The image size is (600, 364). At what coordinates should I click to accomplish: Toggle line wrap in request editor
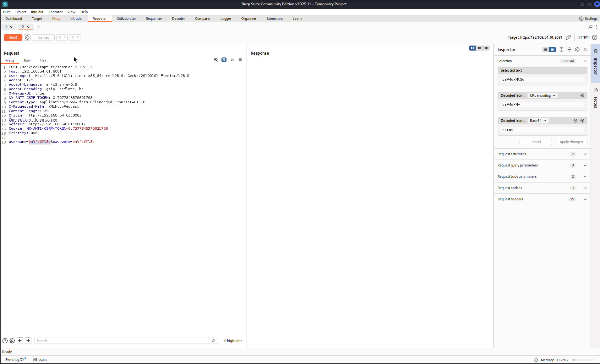coord(224,60)
